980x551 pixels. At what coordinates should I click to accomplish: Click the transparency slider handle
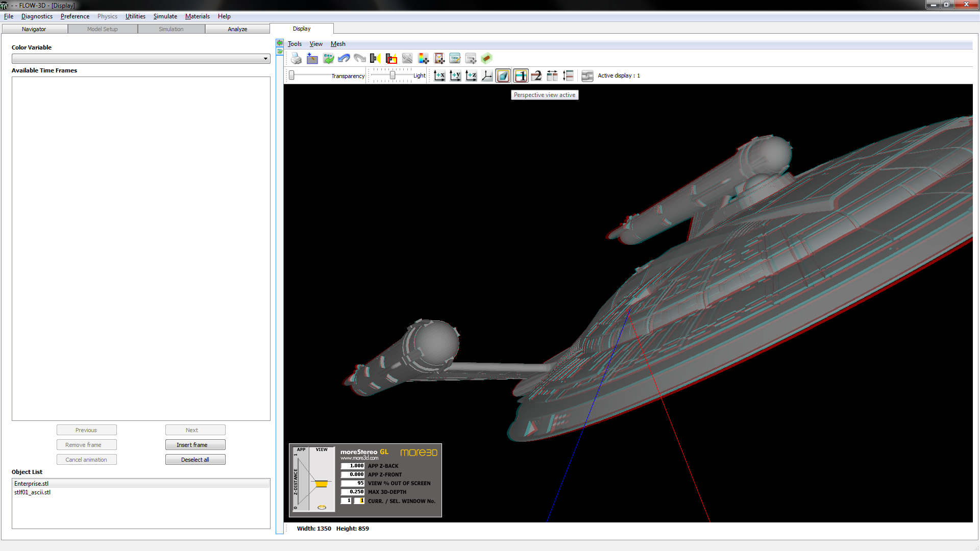click(x=291, y=76)
